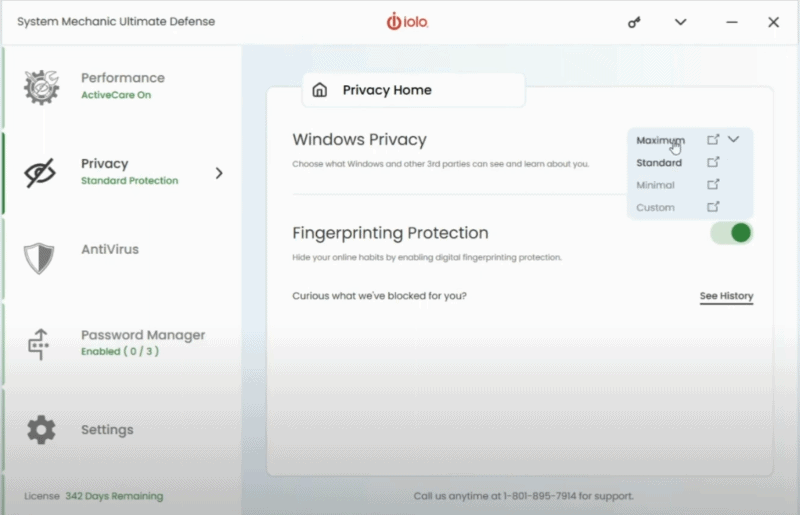Minimize the System Mechanic window
The width and height of the screenshot is (800, 515).
point(732,22)
